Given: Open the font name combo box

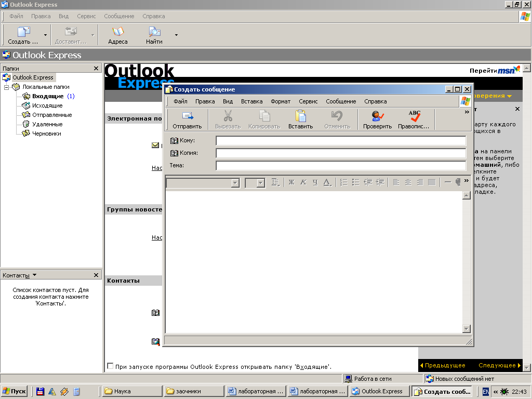Looking at the screenshot, I should pyautogui.click(x=203, y=183).
